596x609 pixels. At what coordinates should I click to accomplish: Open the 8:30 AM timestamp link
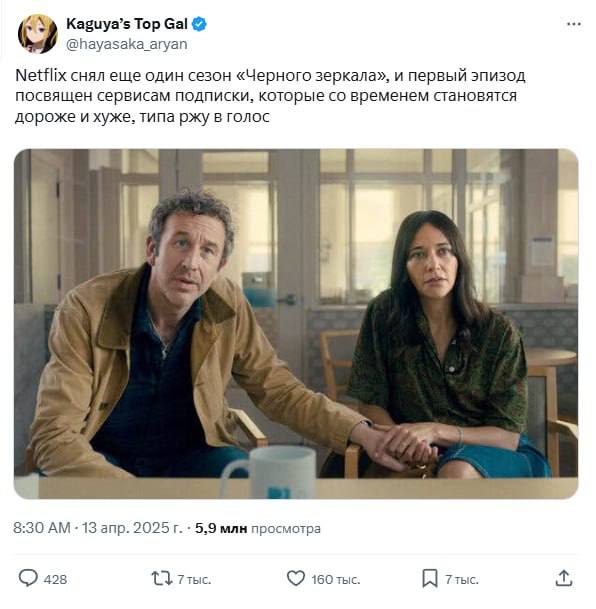(x=42, y=528)
